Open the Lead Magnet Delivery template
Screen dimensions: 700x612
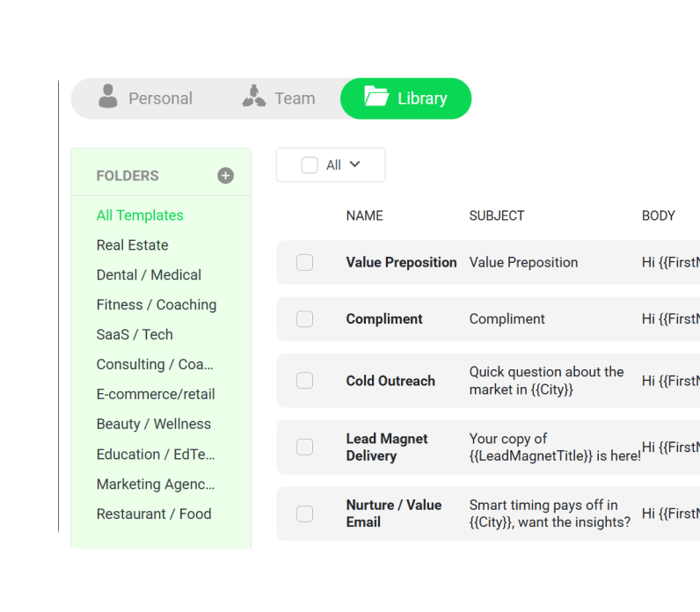(387, 447)
